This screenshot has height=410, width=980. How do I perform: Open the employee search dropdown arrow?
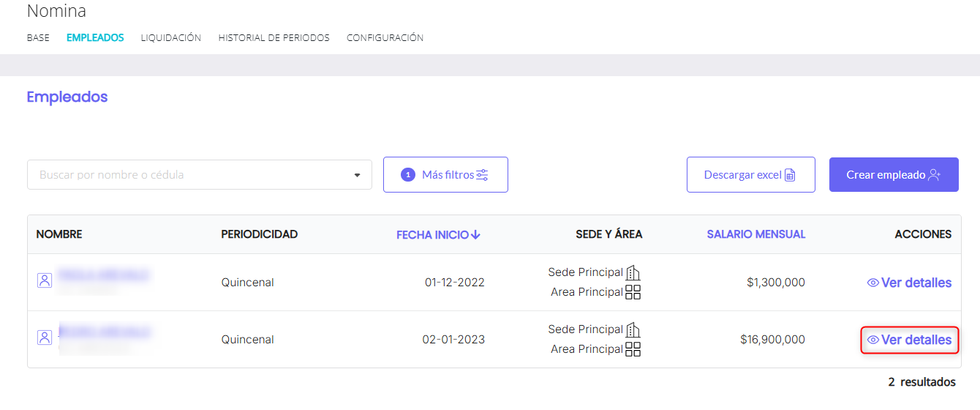[x=358, y=175]
